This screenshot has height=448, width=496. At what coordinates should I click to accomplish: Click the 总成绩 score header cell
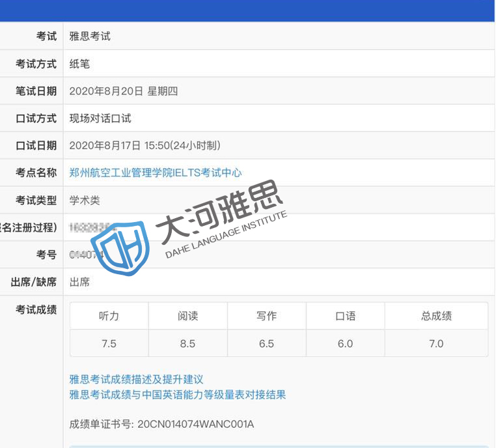point(437,316)
